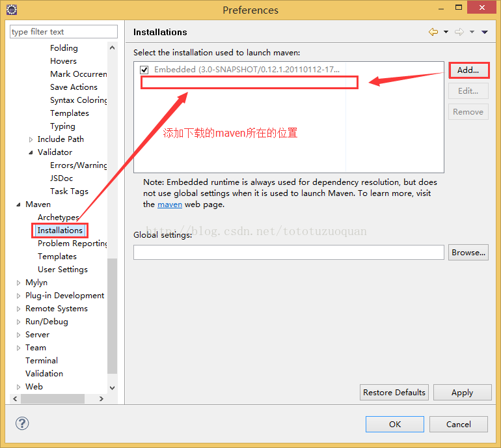Image resolution: width=501 pixels, height=448 pixels.
Task: Click the Help question mark icon
Action: pyautogui.click(x=22, y=423)
